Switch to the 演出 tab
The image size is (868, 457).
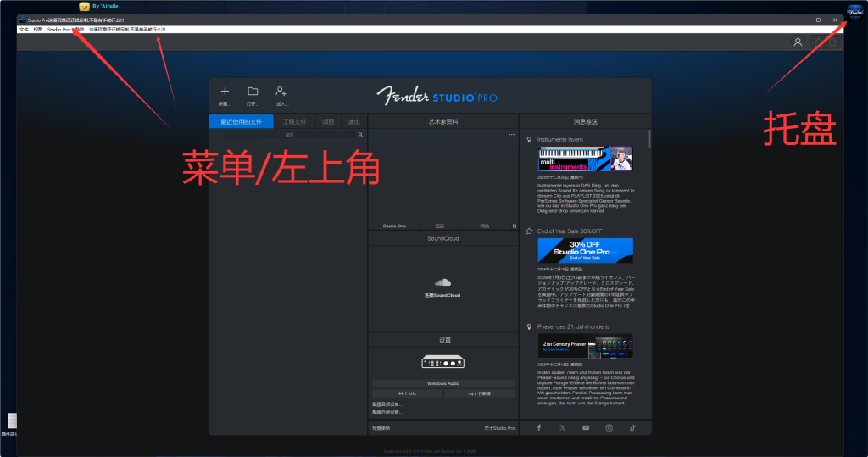coord(354,121)
